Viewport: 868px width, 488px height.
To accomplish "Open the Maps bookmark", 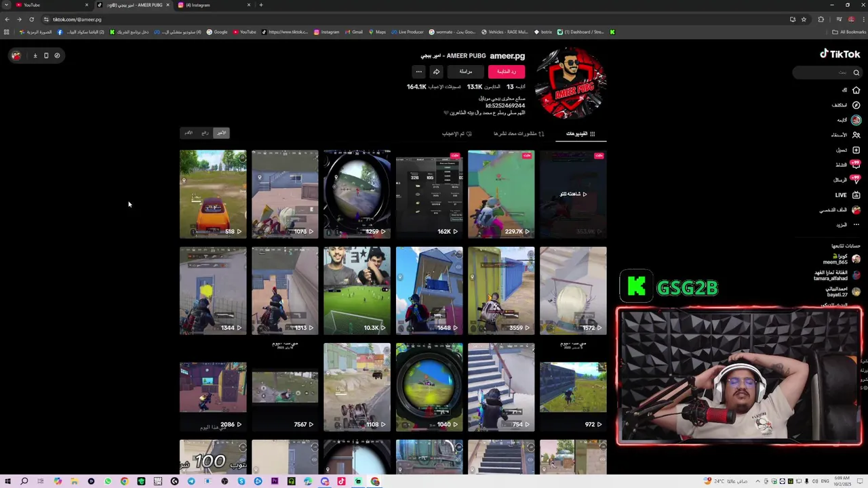I will coord(376,32).
